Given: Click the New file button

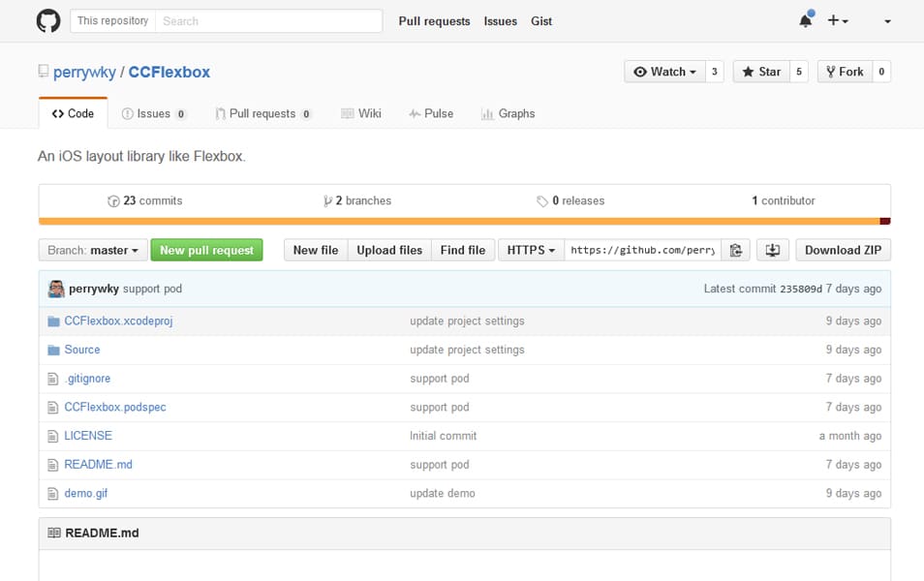Looking at the screenshot, I should click(316, 250).
